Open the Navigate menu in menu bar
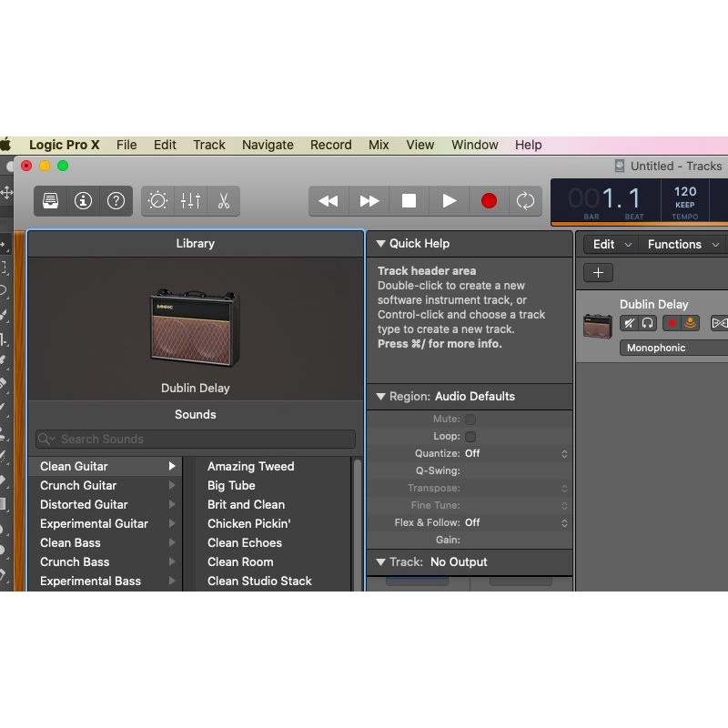Viewport: 728px width, 728px height. [268, 145]
